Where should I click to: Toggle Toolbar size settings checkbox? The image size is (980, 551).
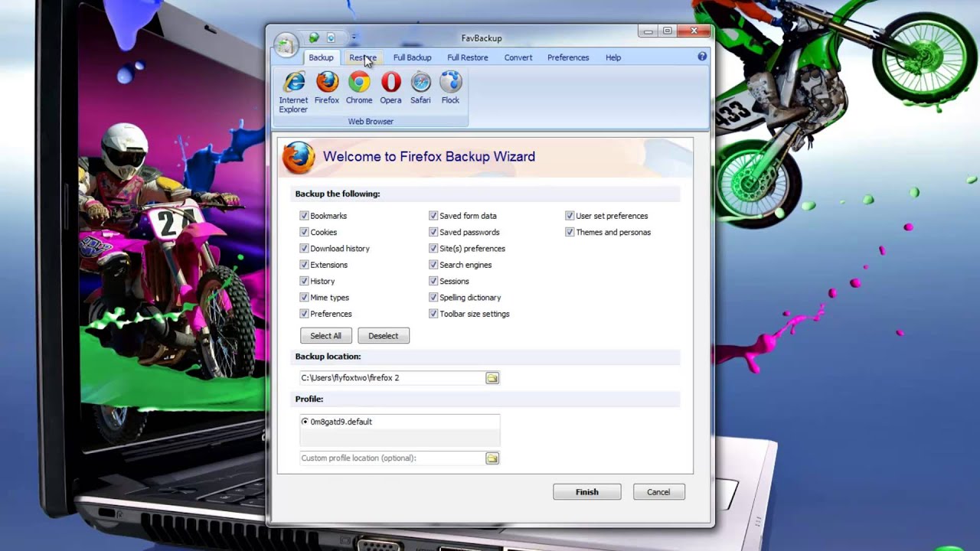(x=433, y=314)
